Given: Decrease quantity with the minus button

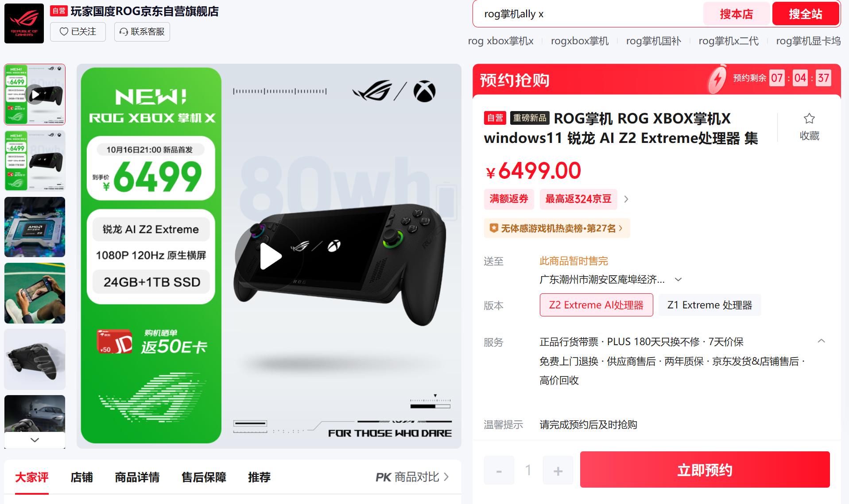Looking at the screenshot, I should (499, 470).
